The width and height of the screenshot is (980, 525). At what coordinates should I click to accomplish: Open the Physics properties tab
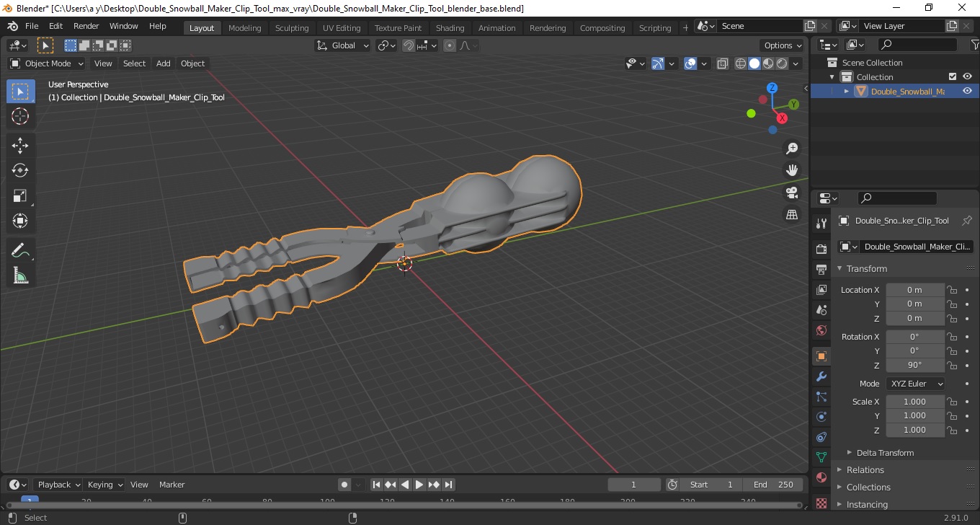[x=821, y=417]
